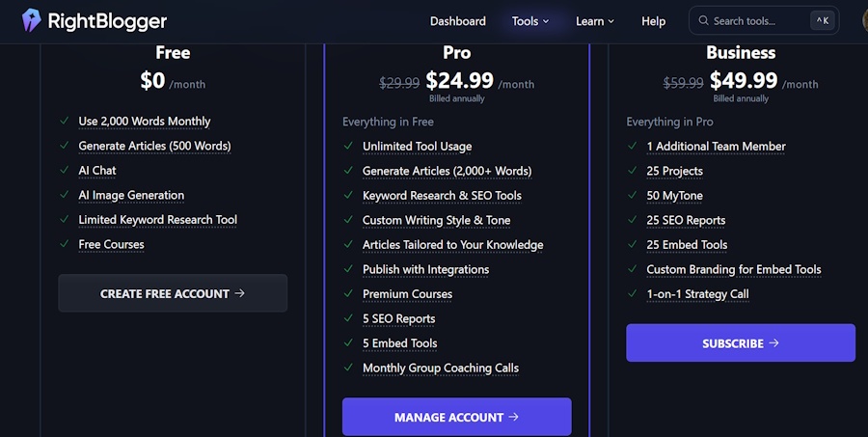Image resolution: width=868 pixels, height=437 pixels.
Task: Select the Monthly Group Coaching Calls feature
Action: [440, 369]
